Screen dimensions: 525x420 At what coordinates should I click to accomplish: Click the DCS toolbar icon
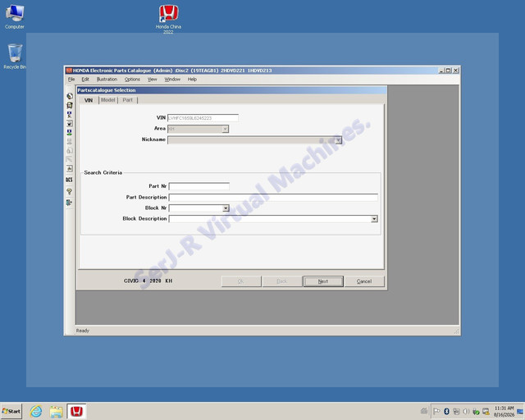[x=69, y=180]
